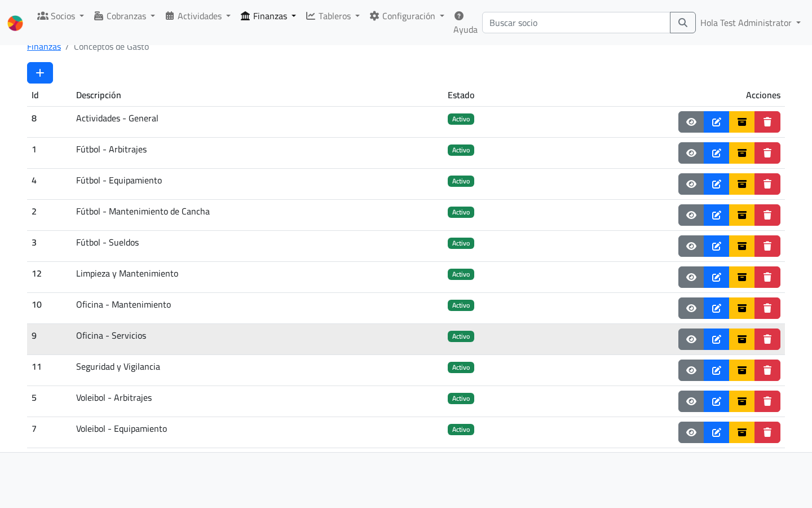View details of Seguridad y Vigilancia
The width and height of the screenshot is (812, 508).
691,370
